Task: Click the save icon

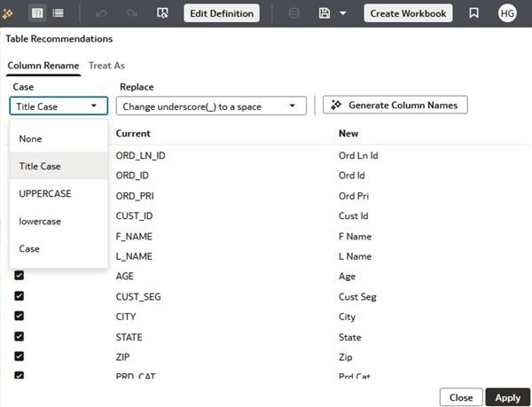Action: click(324, 13)
